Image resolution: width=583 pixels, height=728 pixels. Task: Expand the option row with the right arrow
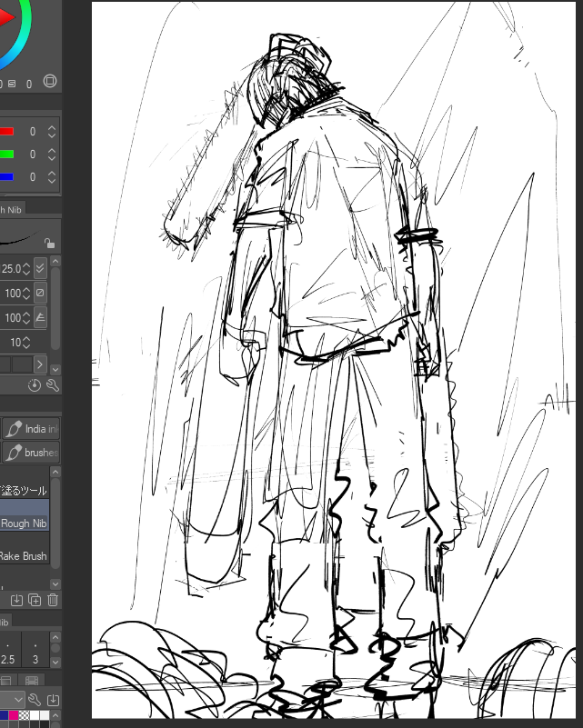click(39, 364)
